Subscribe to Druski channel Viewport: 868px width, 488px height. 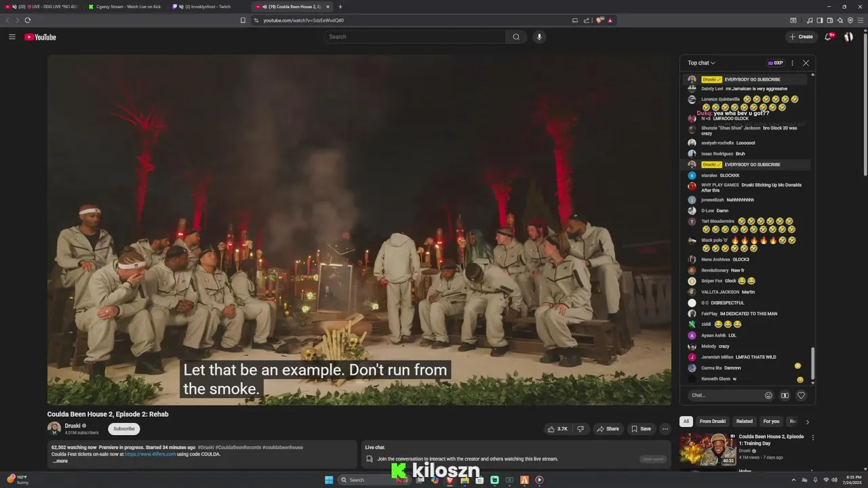(x=124, y=428)
